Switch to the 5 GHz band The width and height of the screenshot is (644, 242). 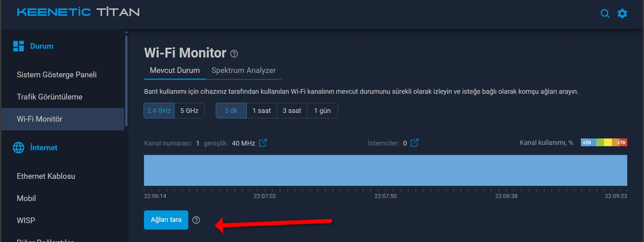click(189, 111)
